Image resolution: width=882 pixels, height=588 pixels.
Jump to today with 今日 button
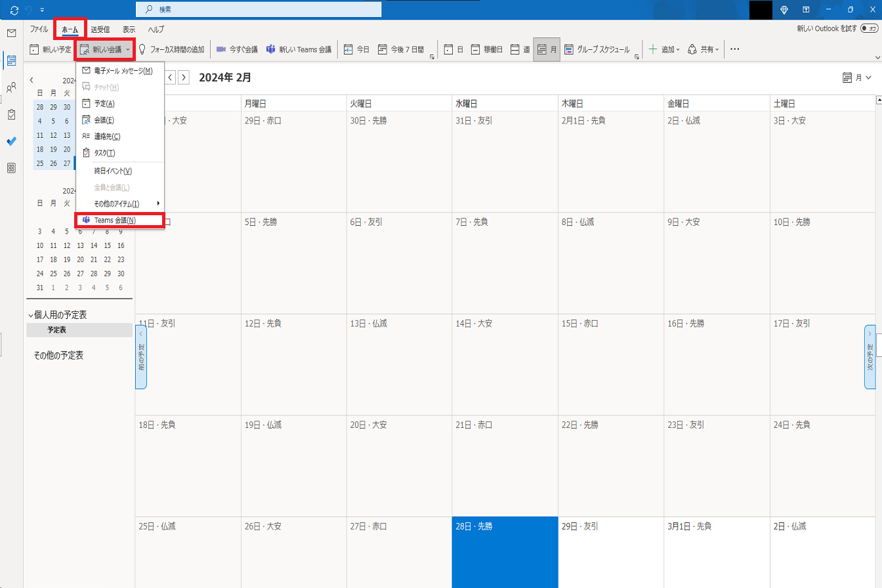[357, 49]
